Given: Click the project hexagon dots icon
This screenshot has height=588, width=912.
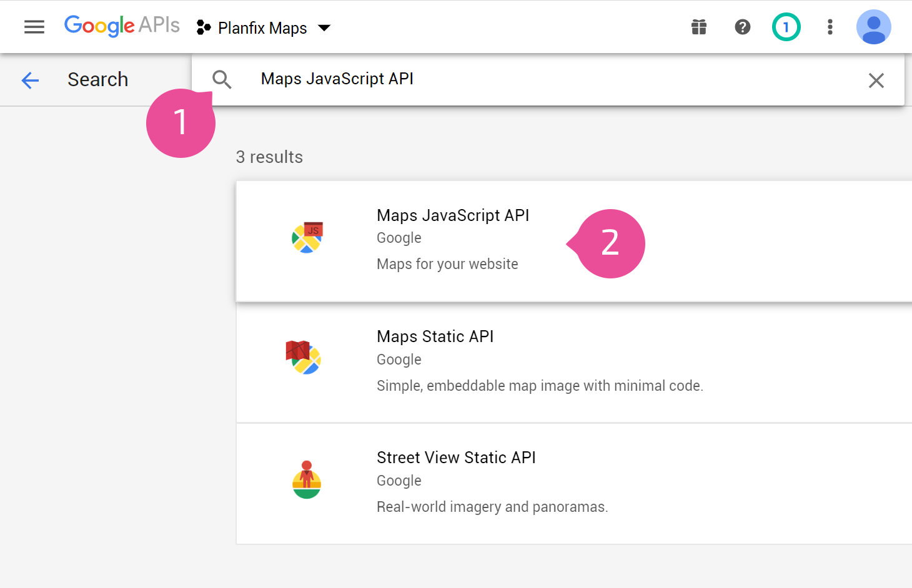Looking at the screenshot, I should coord(204,27).
